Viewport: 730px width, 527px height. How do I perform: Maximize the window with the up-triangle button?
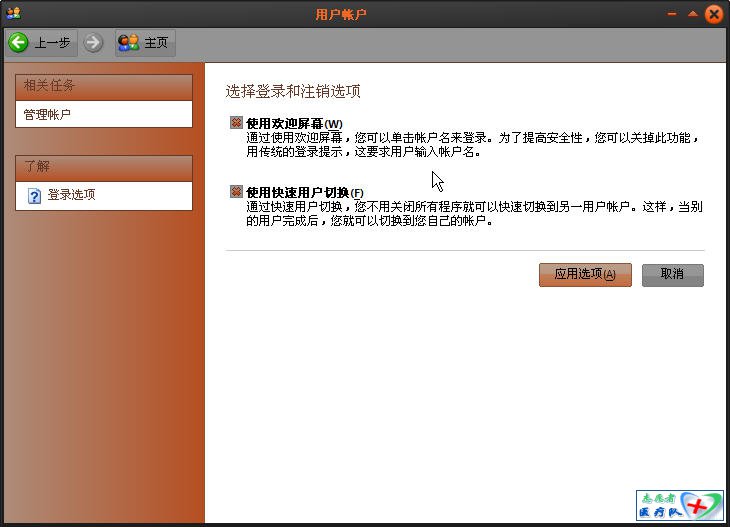692,14
